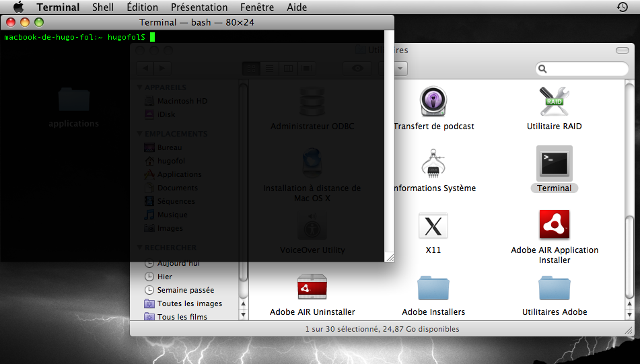Image resolution: width=640 pixels, height=364 pixels.
Task: Select the Transfert de podcast app icon
Action: point(433,102)
